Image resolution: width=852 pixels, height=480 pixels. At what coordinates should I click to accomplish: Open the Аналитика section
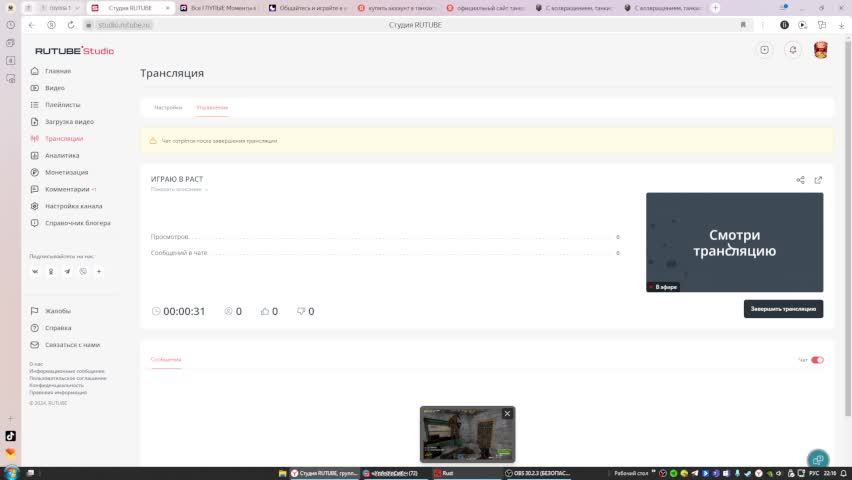click(62, 155)
